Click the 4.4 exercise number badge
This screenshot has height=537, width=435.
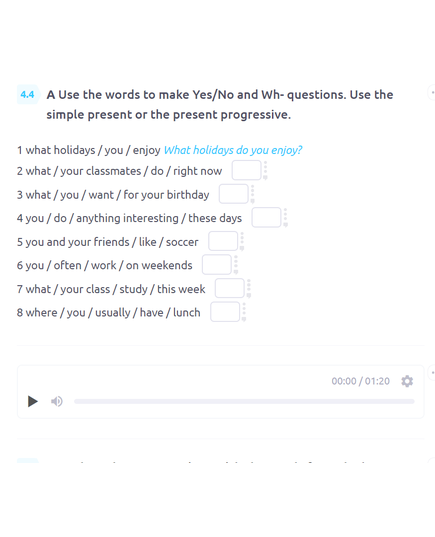click(x=27, y=95)
